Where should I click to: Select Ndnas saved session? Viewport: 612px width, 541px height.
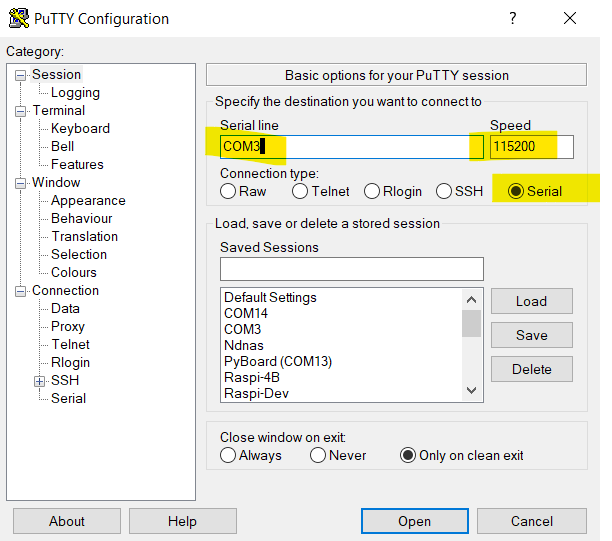pos(244,345)
